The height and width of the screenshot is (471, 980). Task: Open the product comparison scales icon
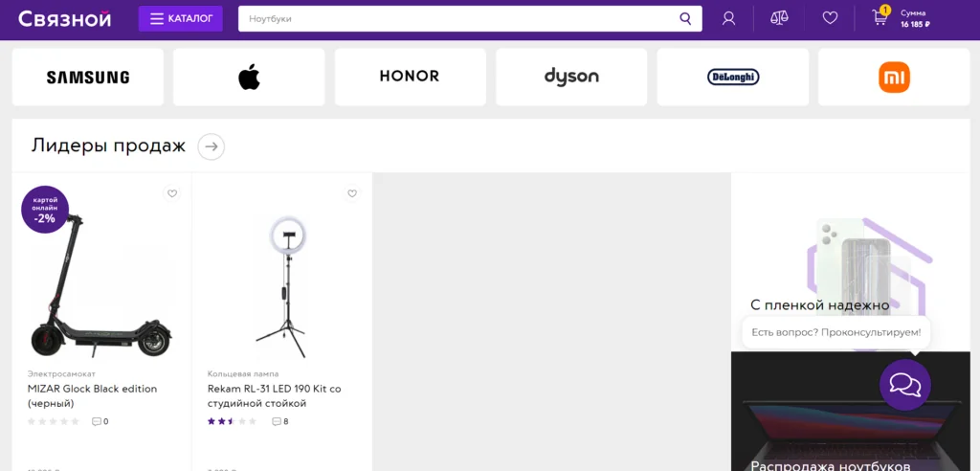(x=779, y=18)
